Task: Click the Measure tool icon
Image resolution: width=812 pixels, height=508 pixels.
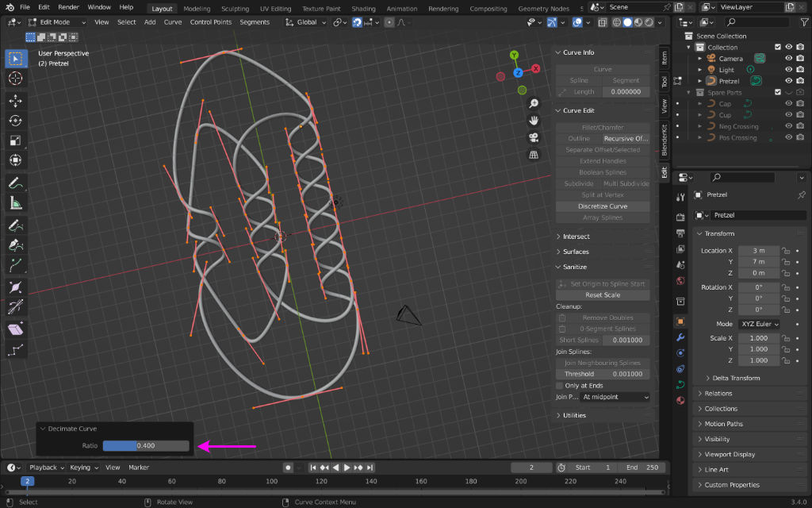Action: (x=15, y=203)
